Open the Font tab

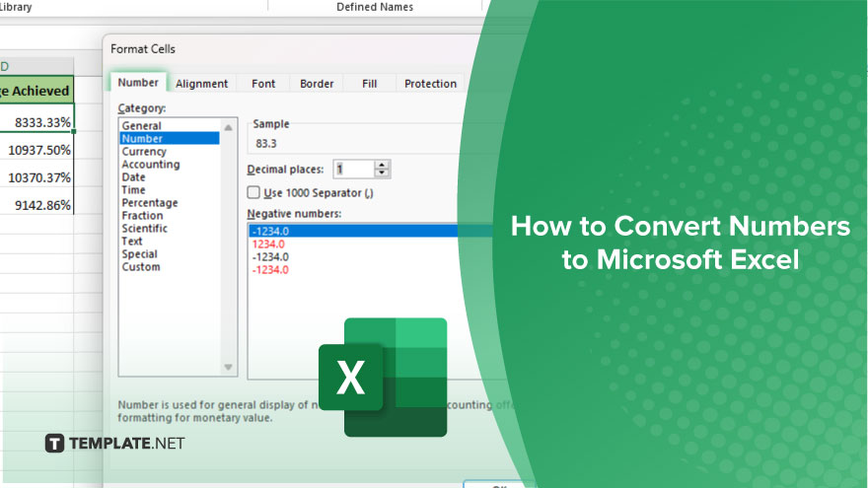(263, 84)
